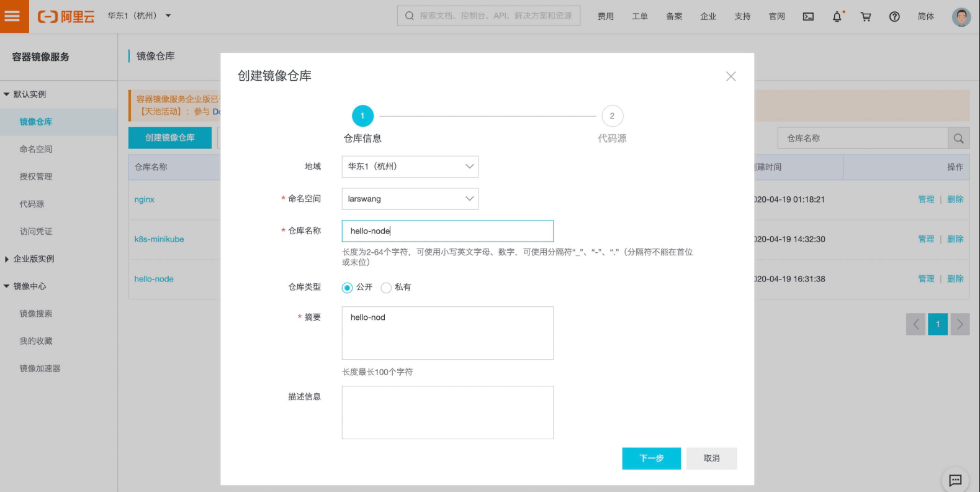This screenshot has height=492, width=980.
Task: Open the user avatar menu
Action: tap(961, 17)
